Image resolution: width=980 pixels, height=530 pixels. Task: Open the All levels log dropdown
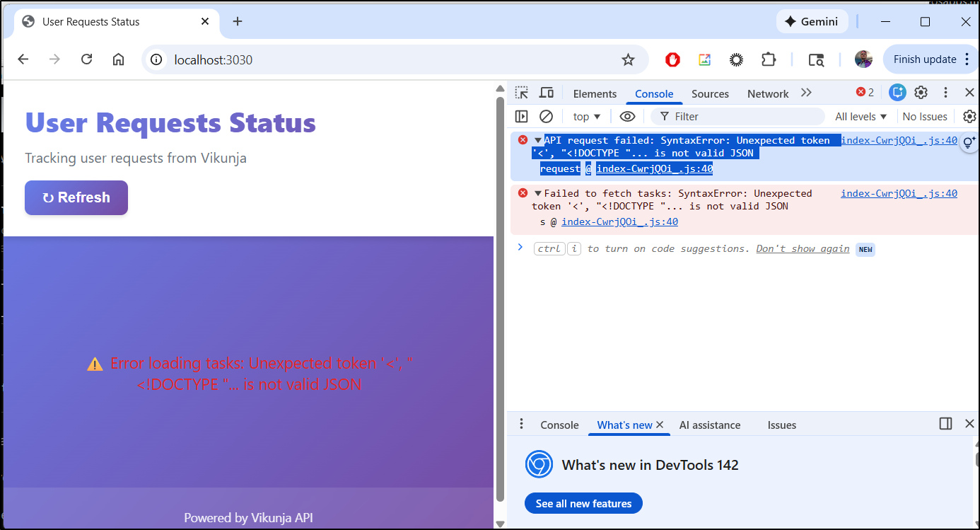click(861, 117)
